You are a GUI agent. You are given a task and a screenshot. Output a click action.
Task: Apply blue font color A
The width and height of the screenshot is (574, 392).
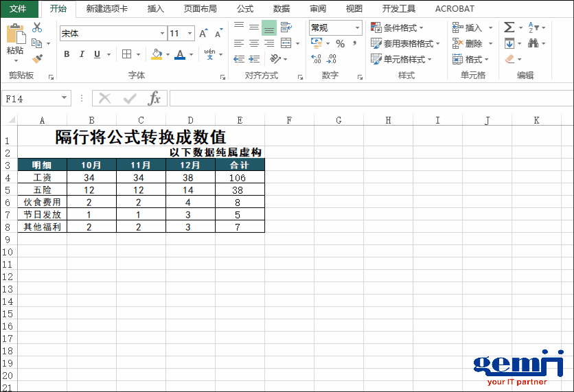180,54
